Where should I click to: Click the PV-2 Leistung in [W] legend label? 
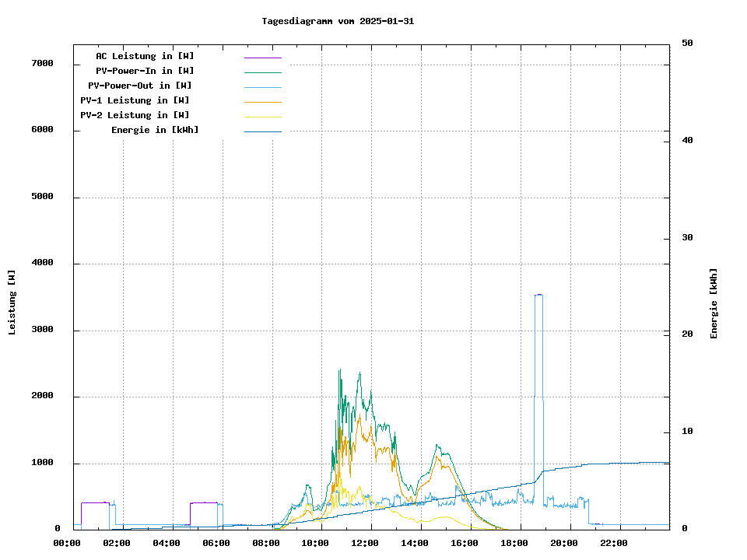[x=135, y=115]
